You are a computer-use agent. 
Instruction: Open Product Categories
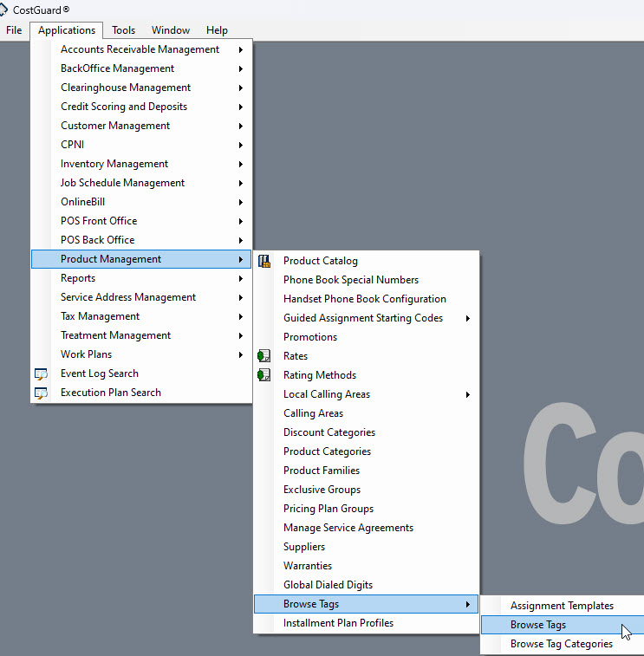click(366, 451)
